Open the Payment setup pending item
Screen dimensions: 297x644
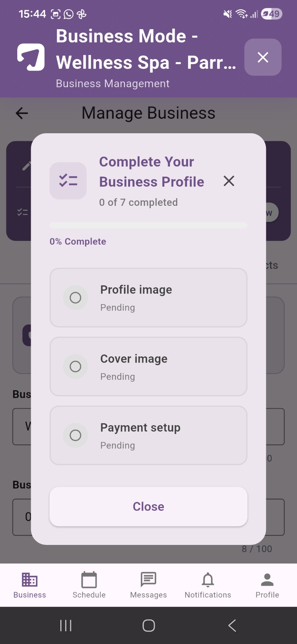click(x=148, y=435)
